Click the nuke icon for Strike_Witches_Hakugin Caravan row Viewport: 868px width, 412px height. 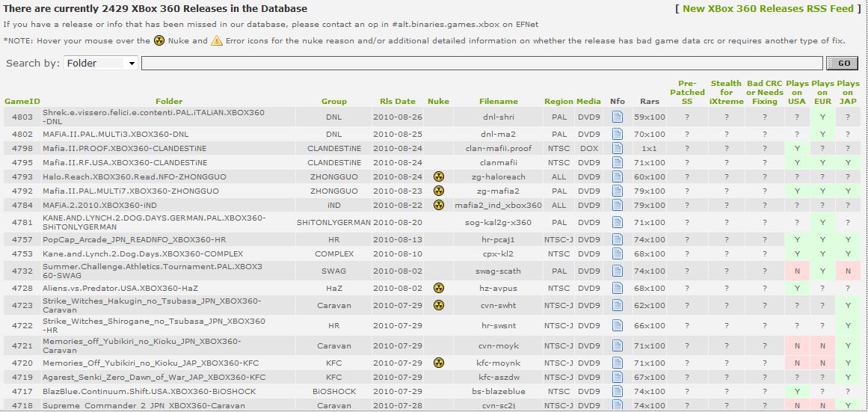click(438, 305)
